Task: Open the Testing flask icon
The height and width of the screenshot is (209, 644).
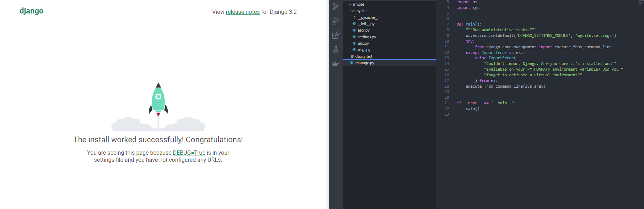Action: (x=336, y=49)
